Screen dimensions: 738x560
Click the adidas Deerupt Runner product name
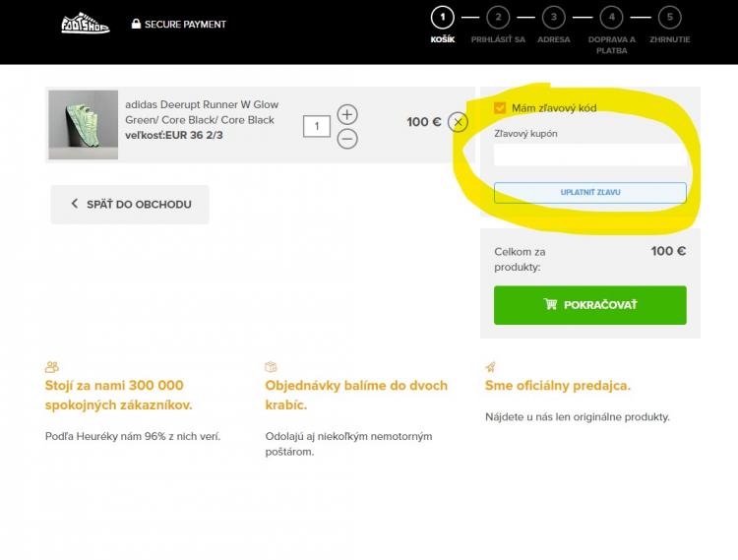(x=202, y=112)
